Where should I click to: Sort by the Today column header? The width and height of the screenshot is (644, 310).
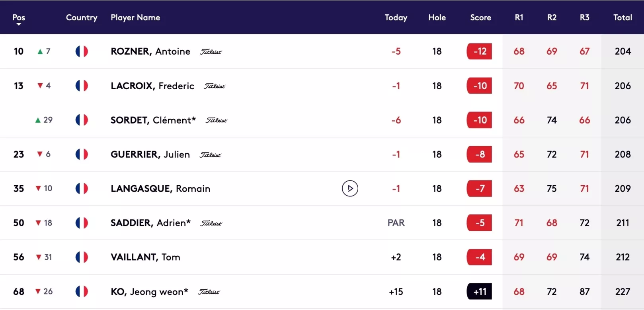coord(396,18)
